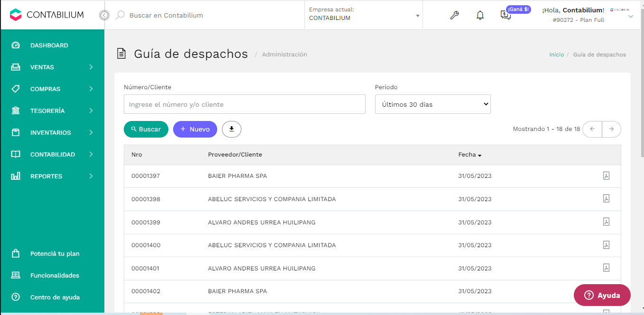Expand the user account menu chevron
The height and width of the screenshot is (315, 644).
pyautogui.click(x=631, y=17)
